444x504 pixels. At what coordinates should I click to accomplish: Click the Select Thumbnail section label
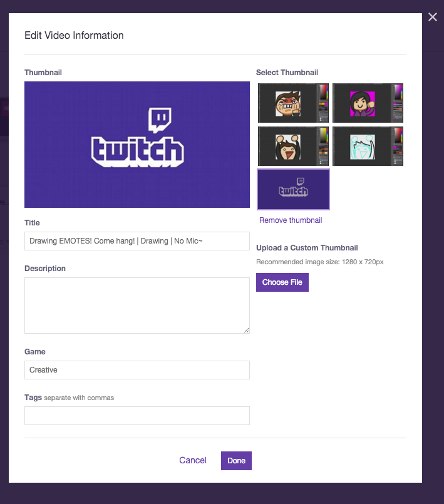click(287, 72)
